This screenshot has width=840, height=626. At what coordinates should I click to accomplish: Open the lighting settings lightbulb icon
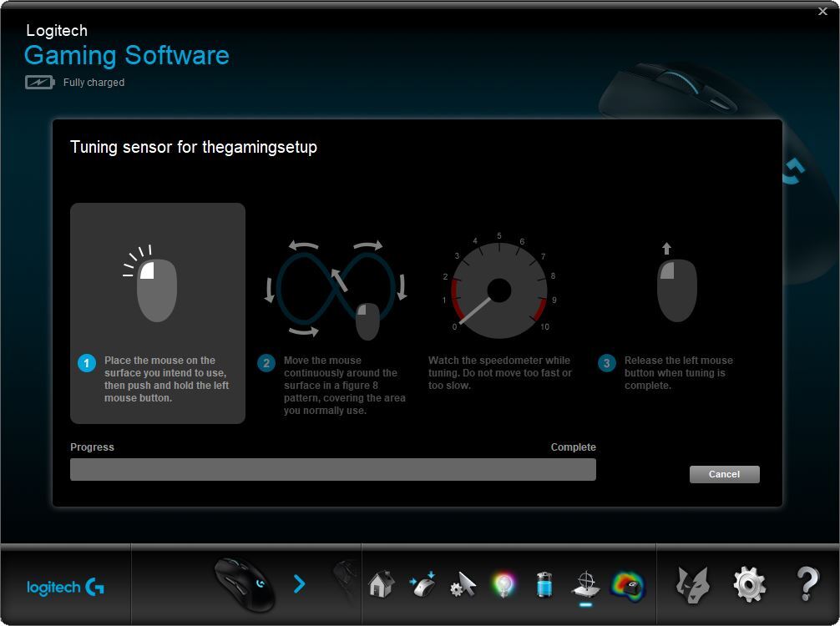click(503, 584)
